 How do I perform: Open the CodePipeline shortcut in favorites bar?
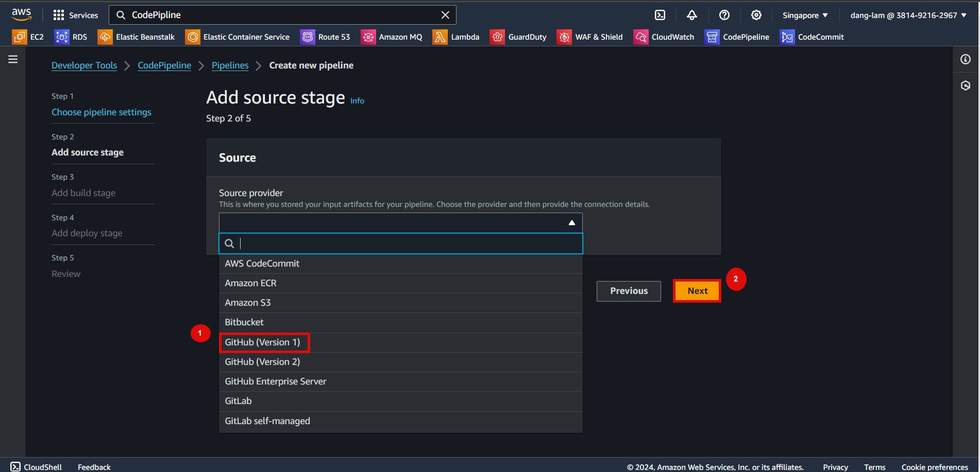tap(737, 37)
